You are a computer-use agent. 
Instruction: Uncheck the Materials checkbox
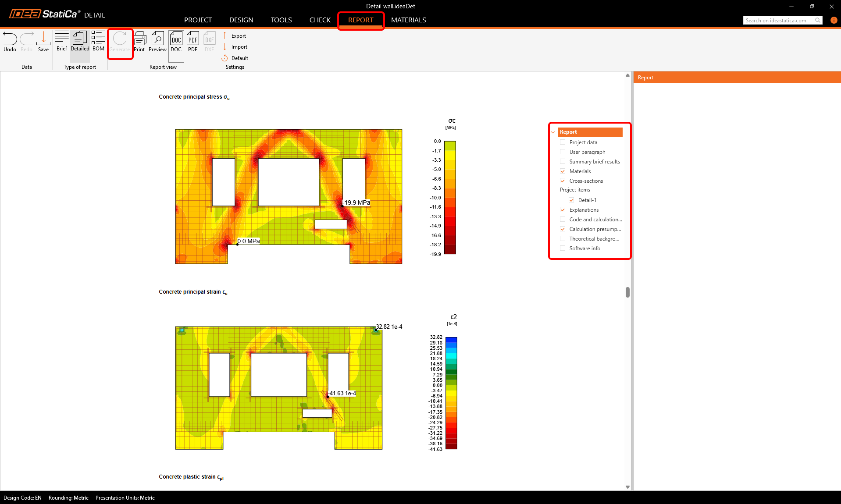click(x=563, y=171)
